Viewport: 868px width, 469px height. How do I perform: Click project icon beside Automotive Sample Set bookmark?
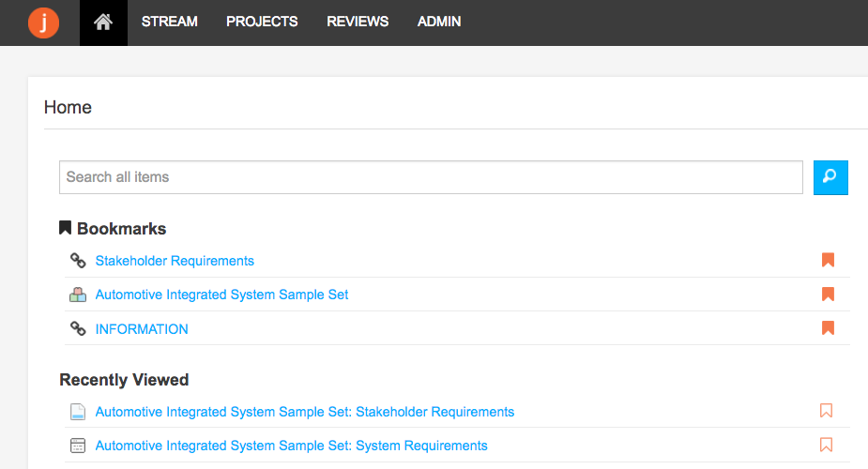coord(78,295)
